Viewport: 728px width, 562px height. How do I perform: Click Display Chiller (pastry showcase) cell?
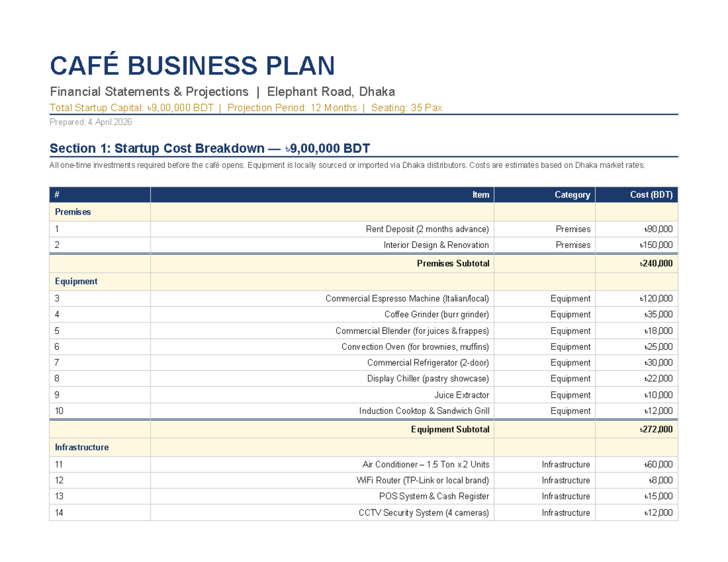[322, 379]
